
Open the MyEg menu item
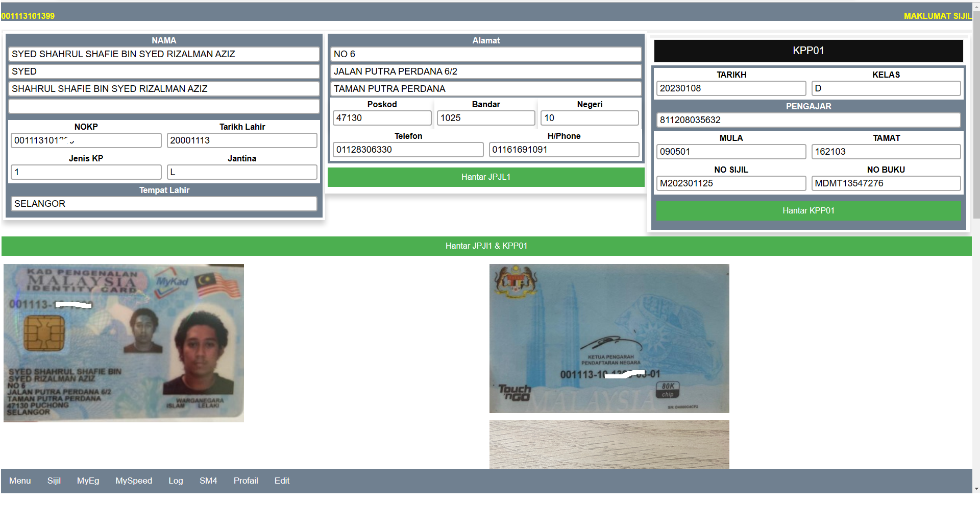[88, 481]
